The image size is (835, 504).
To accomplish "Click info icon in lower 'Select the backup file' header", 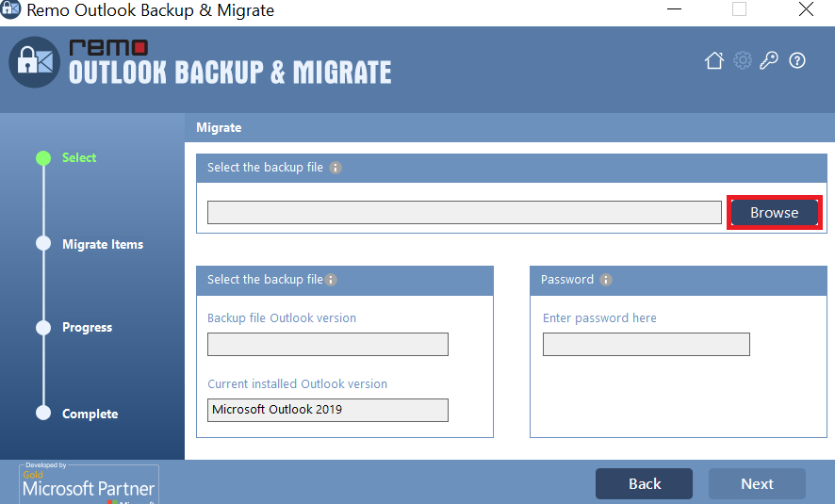I will 331,280.
